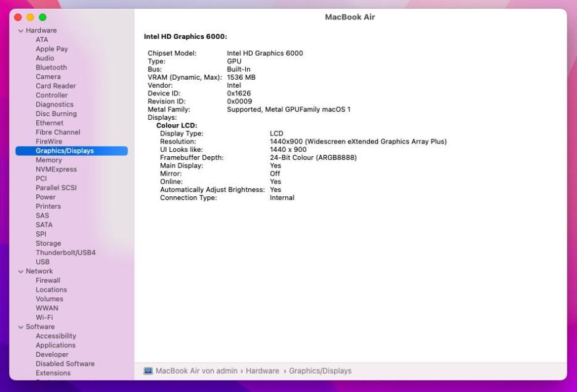Click Network category label in sidebar
The height and width of the screenshot is (392, 577).
[40, 272]
